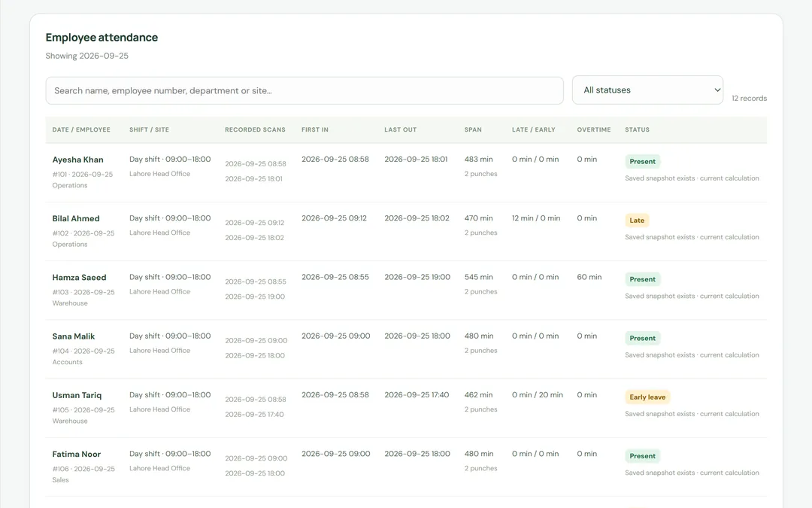Screen dimensions: 812x508
Task: Click Bilal Ahmed's 470 min span value
Action: click(478, 218)
